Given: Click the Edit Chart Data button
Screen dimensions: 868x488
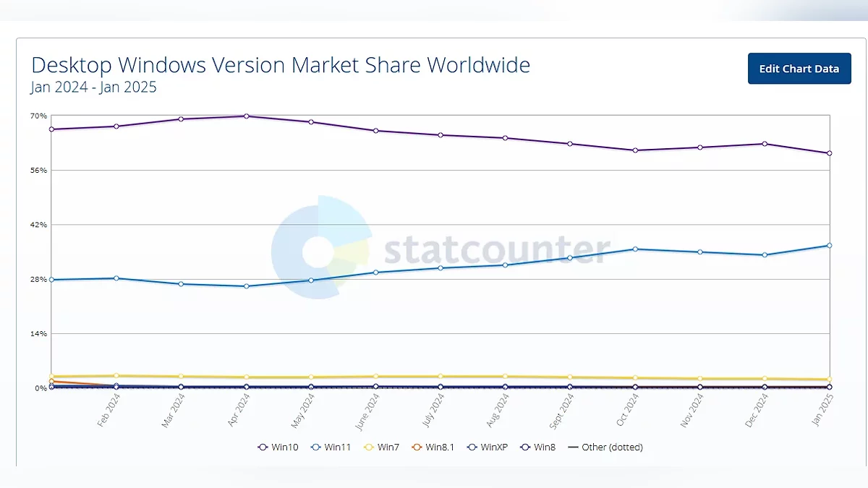Looking at the screenshot, I should tap(799, 69).
